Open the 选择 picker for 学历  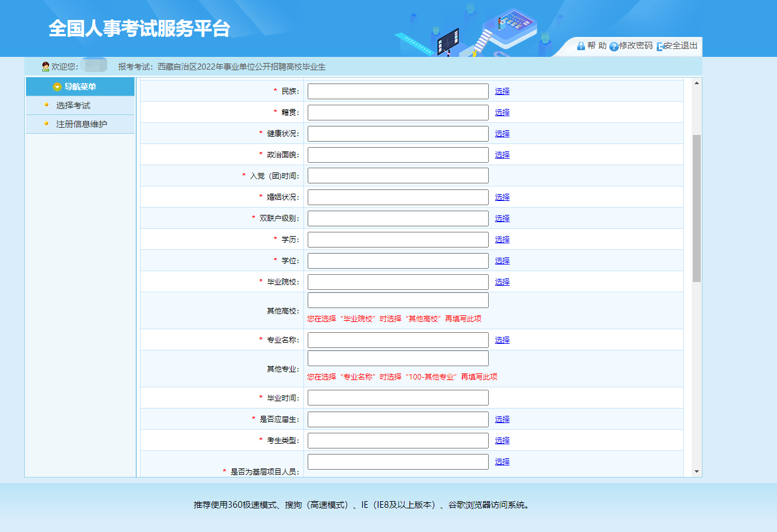502,240
